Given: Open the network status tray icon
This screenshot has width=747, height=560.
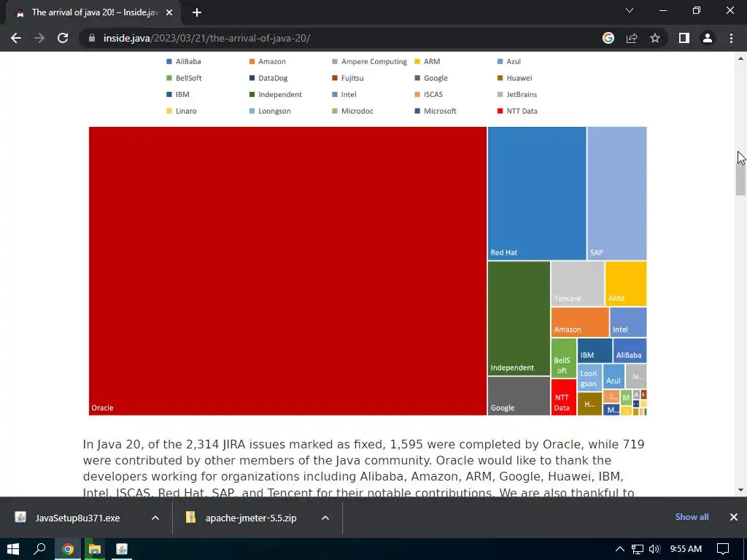Looking at the screenshot, I should point(638,549).
